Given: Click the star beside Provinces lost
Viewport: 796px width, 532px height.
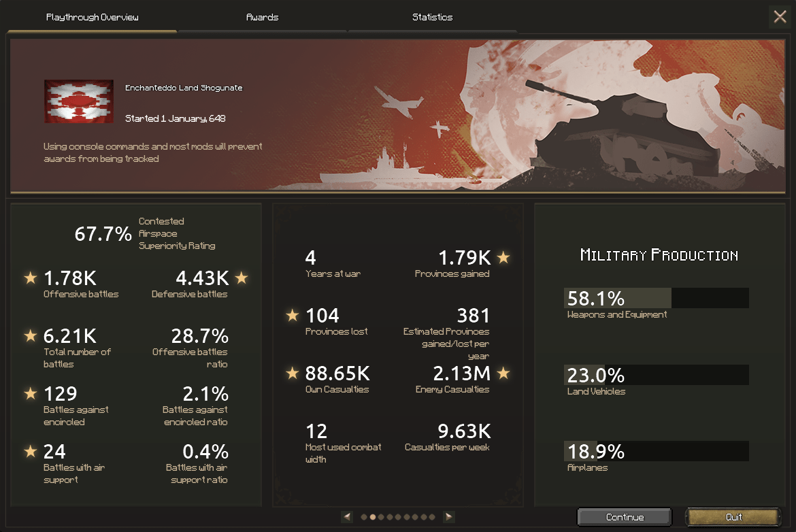Looking at the screenshot, I should click(x=293, y=315).
